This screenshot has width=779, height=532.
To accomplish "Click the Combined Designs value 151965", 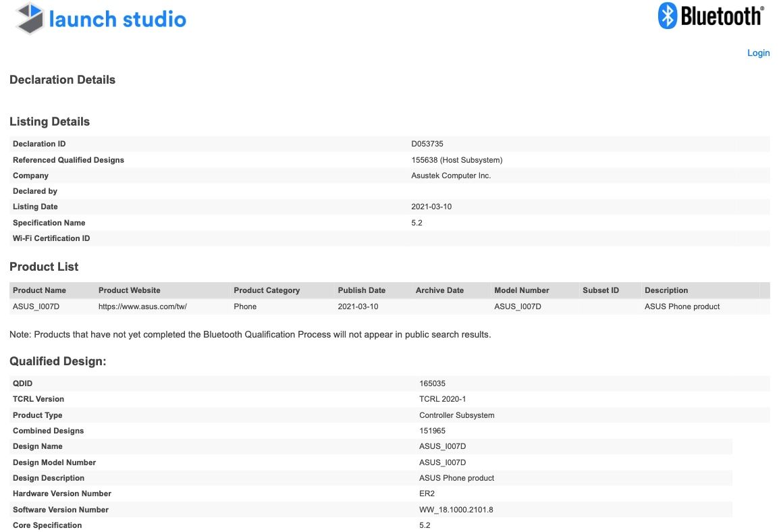I will click(x=432, y=431).
